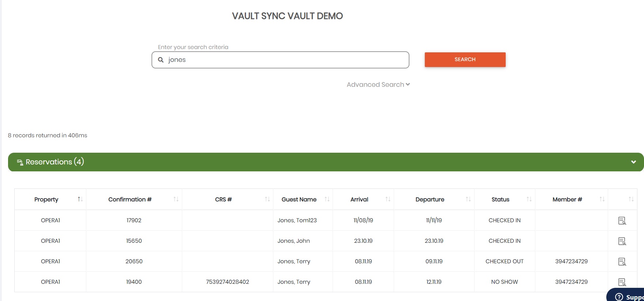Click OPERA1 property in the 17902 row

(x=50, y=220)
